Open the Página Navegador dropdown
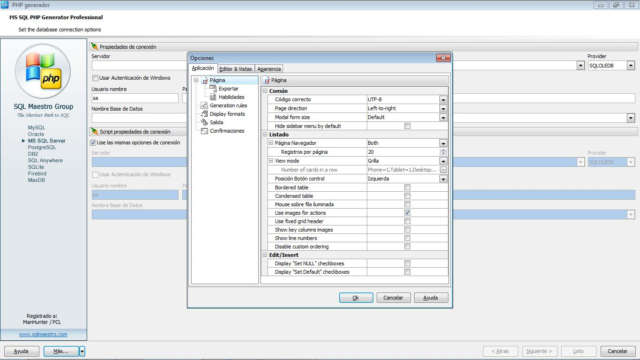 443,143
